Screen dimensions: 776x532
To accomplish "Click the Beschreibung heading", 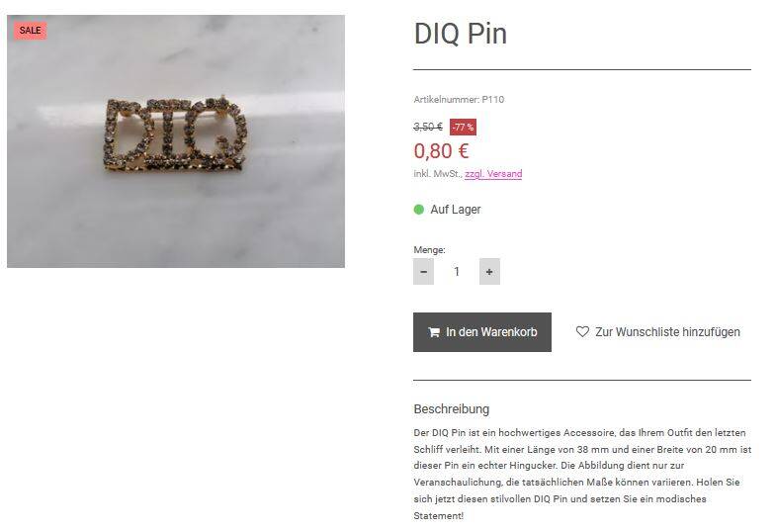I will coord(452,409).
